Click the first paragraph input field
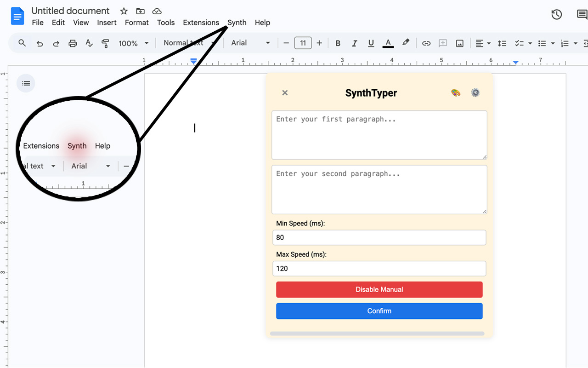Screen dimensions: 588x368 379,135
